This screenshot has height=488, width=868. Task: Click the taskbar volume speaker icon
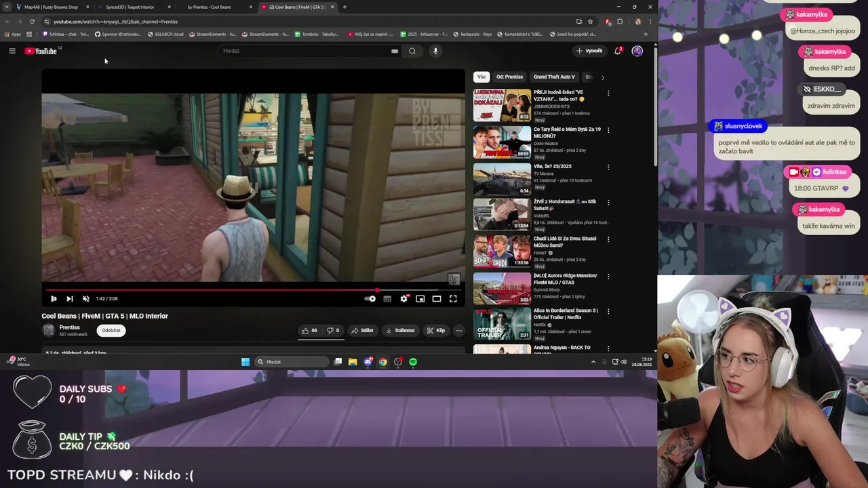tap(623, 362)
